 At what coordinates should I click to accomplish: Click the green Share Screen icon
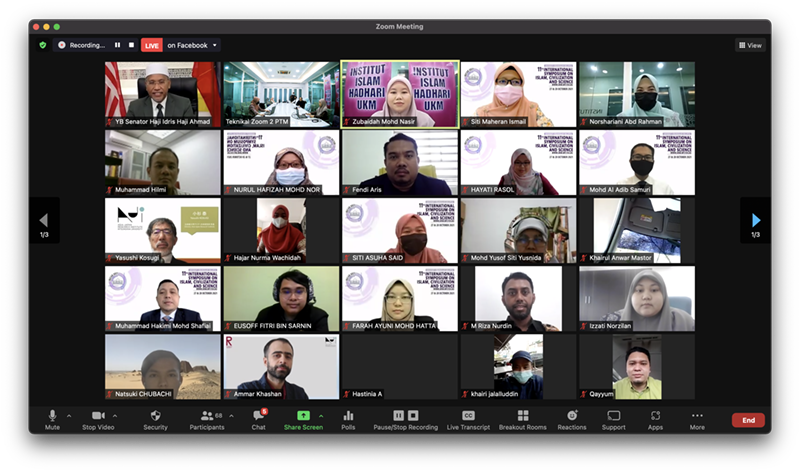303,416
